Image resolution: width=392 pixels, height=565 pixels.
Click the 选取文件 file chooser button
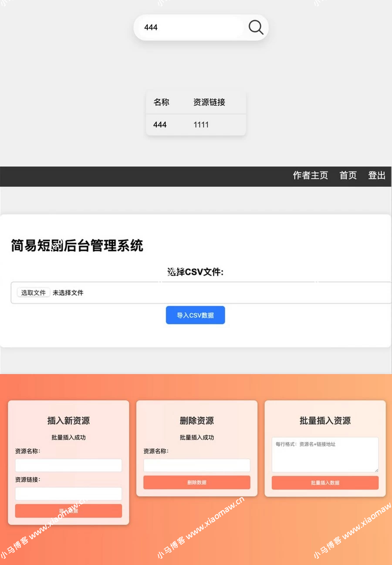point(34,293)
